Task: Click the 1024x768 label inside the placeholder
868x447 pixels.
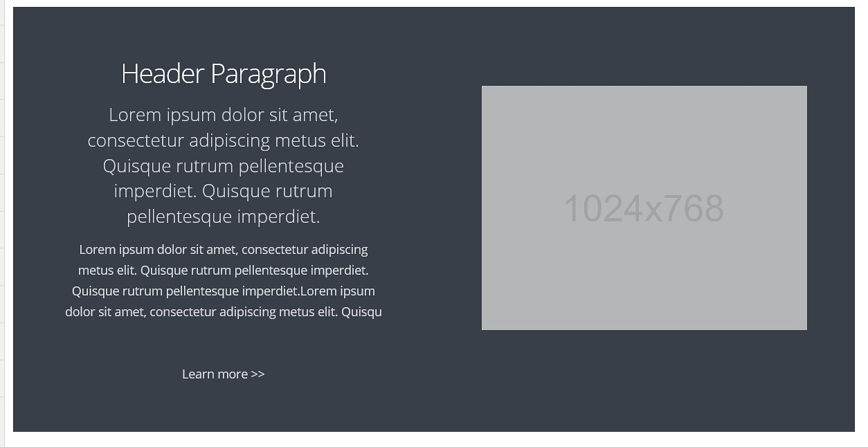Action: pyautogui.click(x=644, y=208)
